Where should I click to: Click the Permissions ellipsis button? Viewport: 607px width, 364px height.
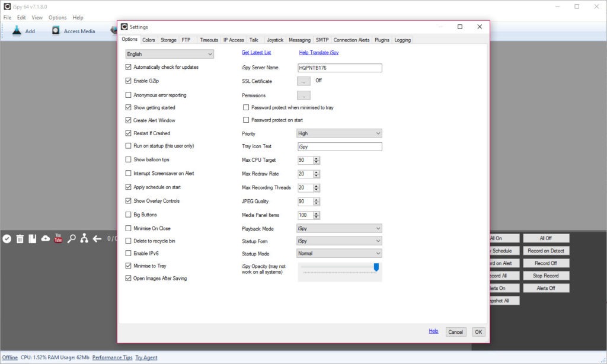point(303,95)
